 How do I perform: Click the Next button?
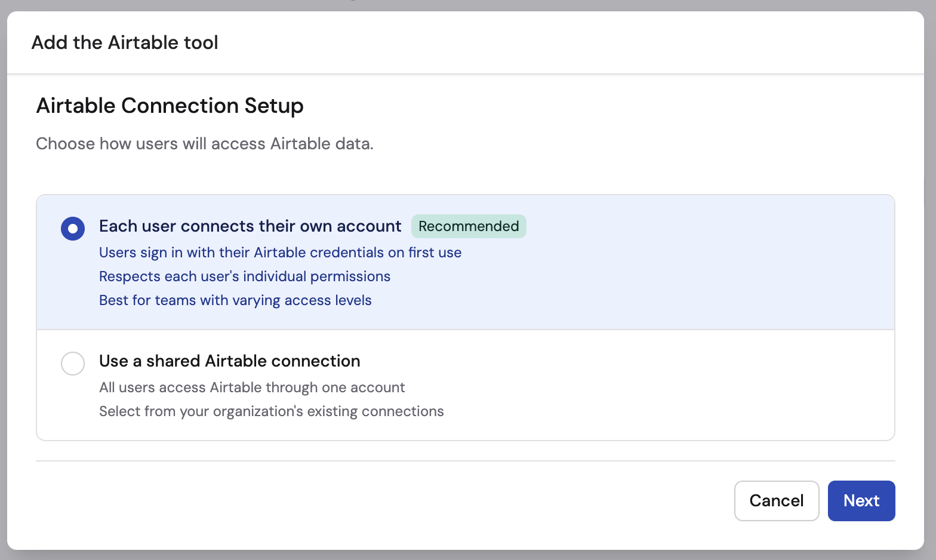(861, 501)
